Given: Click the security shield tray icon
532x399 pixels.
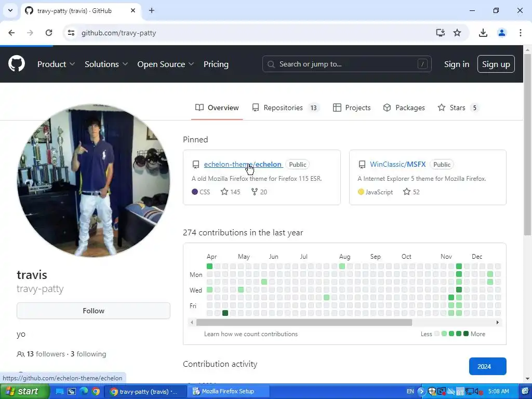Looking at the screenshot, I should coord(432,392).
